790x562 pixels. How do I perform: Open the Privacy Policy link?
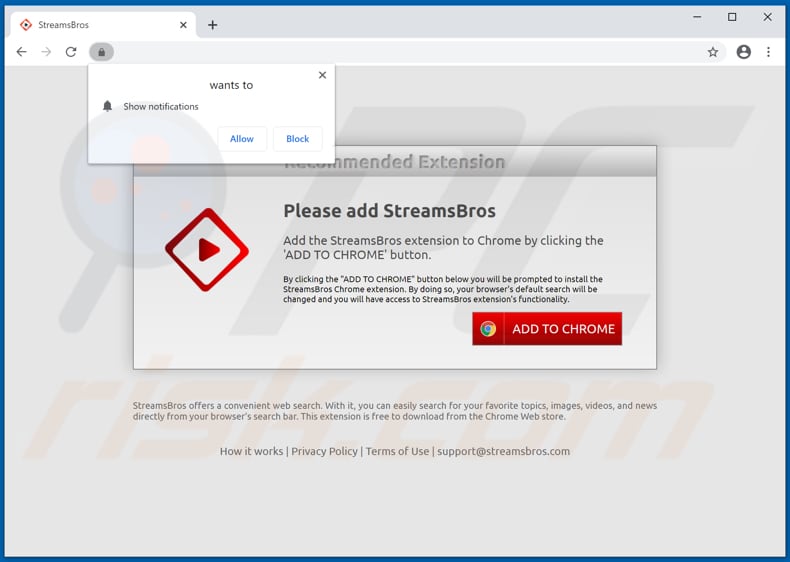coord(324,451)
